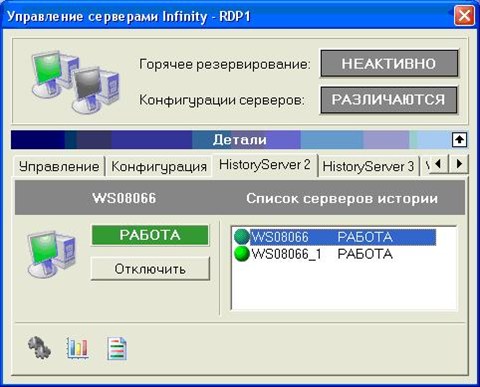Click the НЕАКТИВНО status button
480x387 pixels.
(x=389, y=63)
